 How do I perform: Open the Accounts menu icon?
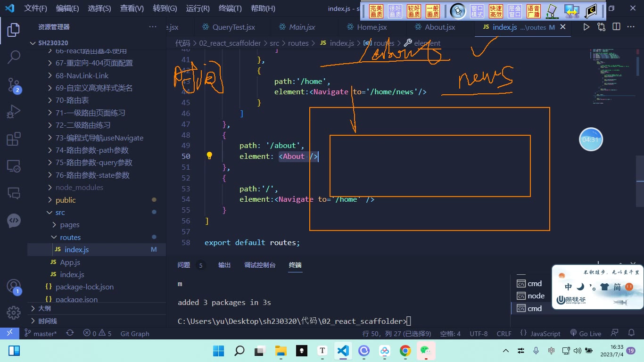tap(14, 286)
